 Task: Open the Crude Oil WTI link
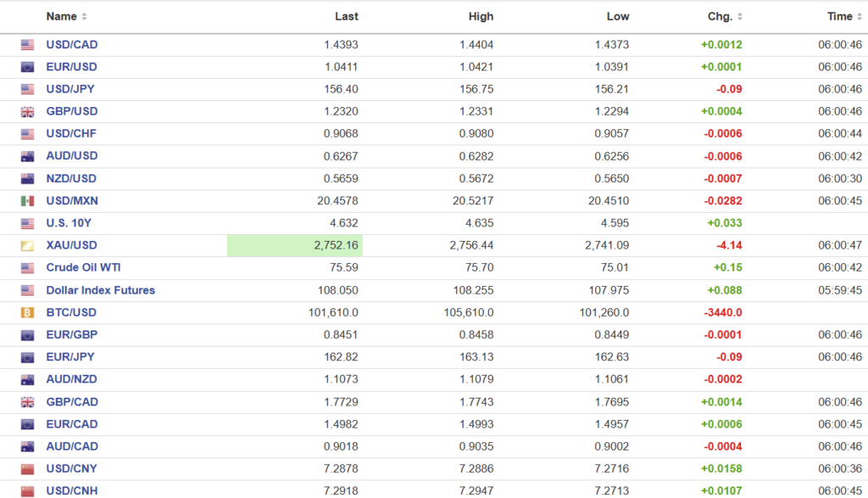coord(83,267)
